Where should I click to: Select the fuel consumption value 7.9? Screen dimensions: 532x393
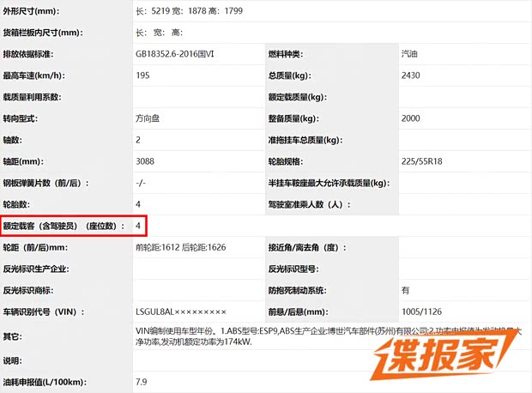pos(142,381)
